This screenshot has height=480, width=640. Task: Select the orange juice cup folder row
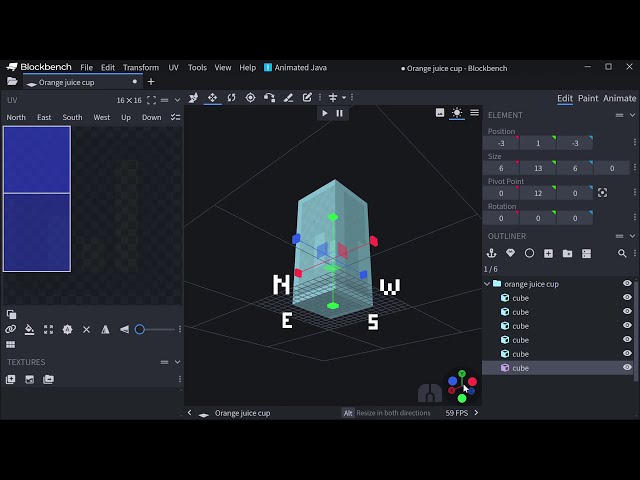point(558,284)
